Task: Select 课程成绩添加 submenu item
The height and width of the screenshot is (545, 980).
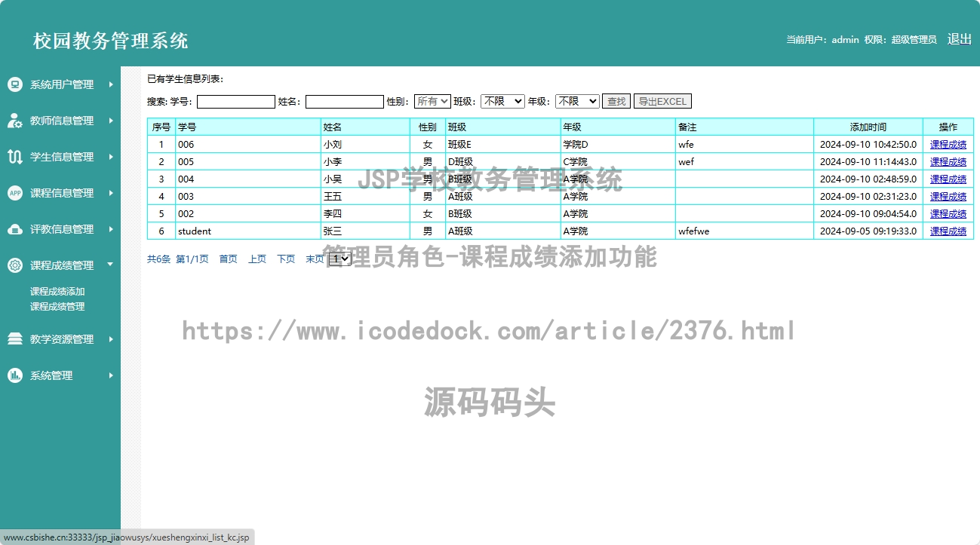Action: pyautogui.click(x=57, y=292)
